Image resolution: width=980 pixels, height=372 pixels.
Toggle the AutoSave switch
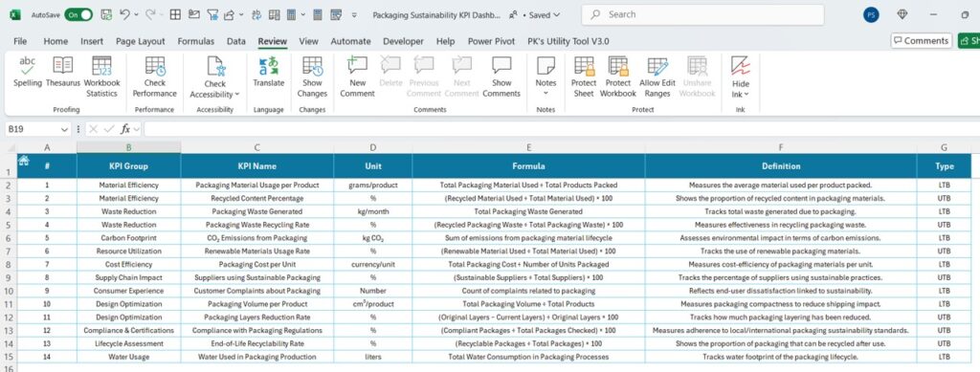pos(78,14)
